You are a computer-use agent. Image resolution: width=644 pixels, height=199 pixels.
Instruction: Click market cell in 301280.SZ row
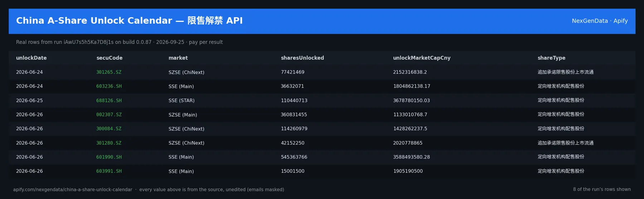pos(186,143)
